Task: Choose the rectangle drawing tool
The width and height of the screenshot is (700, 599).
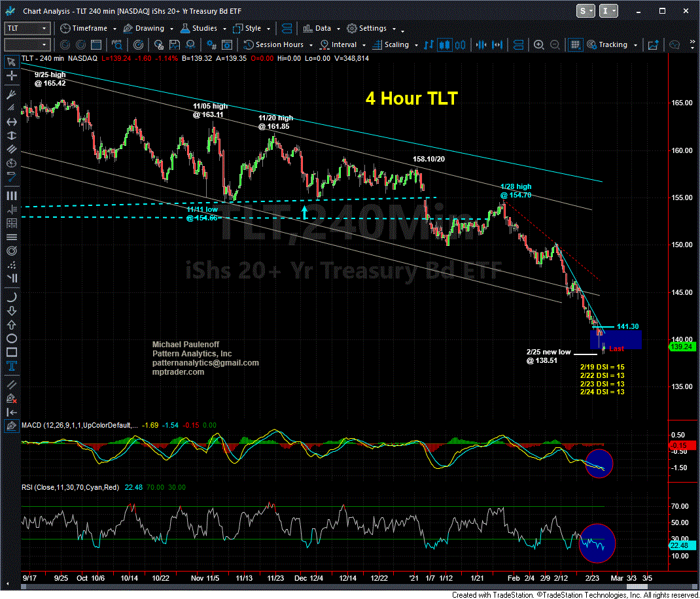Action: coord(11,352)
